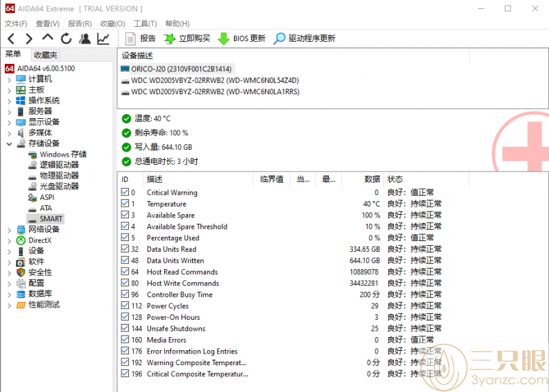The image size is (549, 392).
Task: Switch to the 收藏夹 tab
Action: point(45,55)
